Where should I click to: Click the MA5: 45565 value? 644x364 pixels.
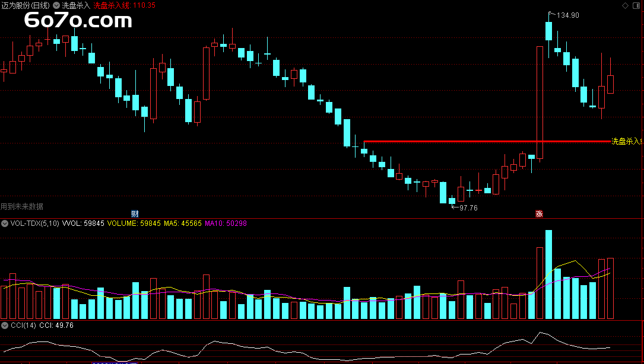183,223
